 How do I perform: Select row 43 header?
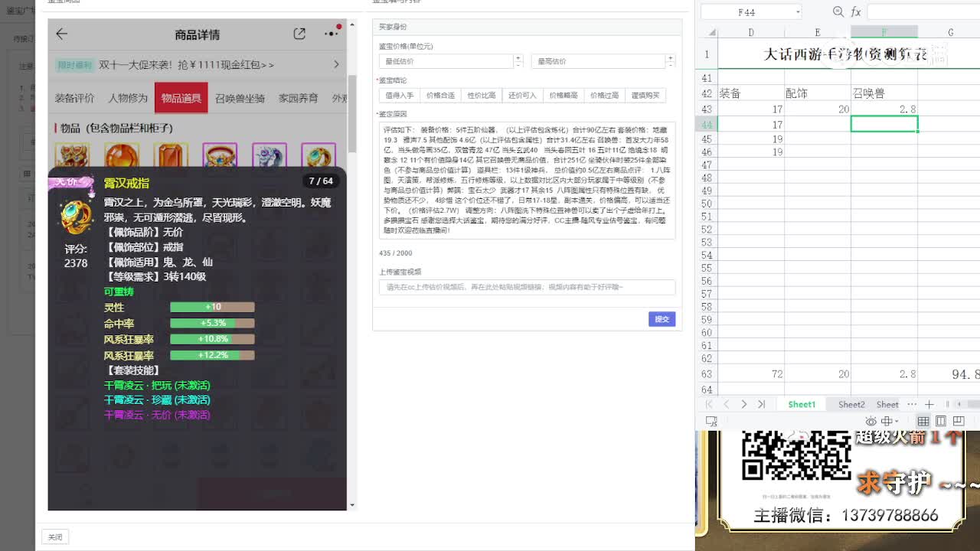[707, 109]
